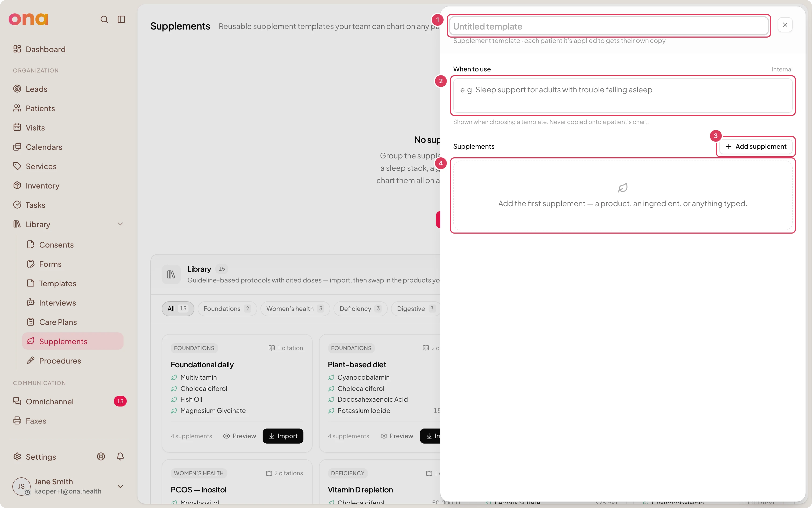This screenshot has height=508, width=812.
Task: Import the Foundational daily protocol
Action: tap(283, 436)
